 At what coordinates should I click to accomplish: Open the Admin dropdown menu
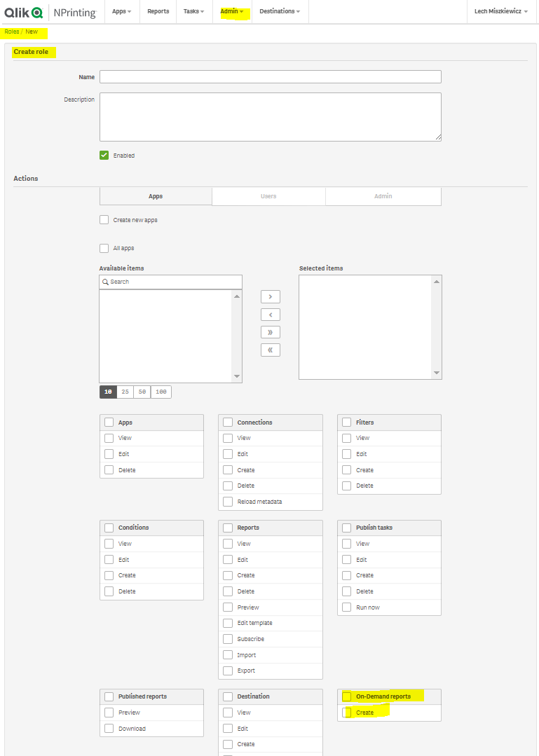(x=231, y=11)
